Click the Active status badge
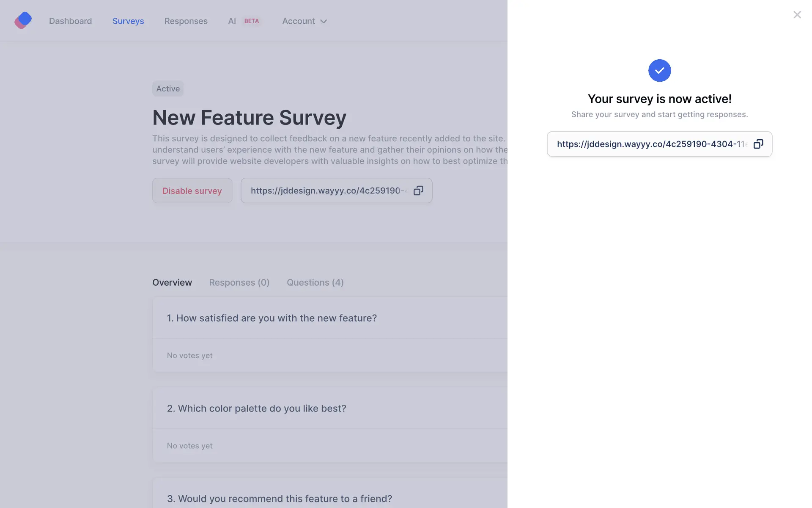 click(168, 88)
